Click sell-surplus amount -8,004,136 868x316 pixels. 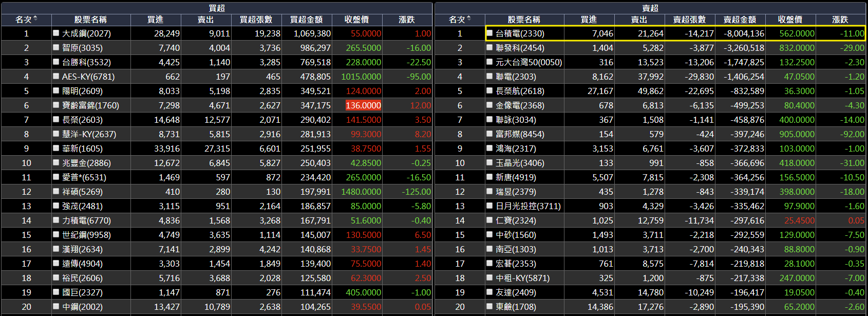[744, 33]
